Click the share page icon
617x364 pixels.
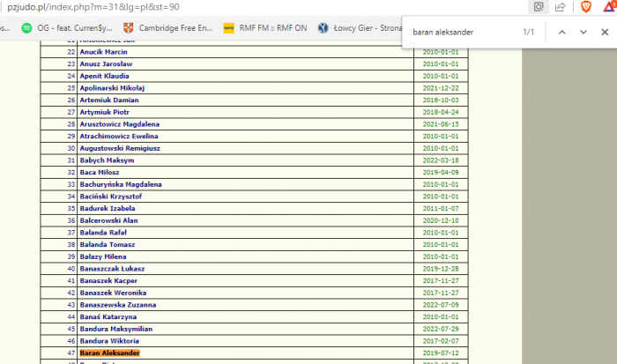pyautogui.click(x=560, y=7)
